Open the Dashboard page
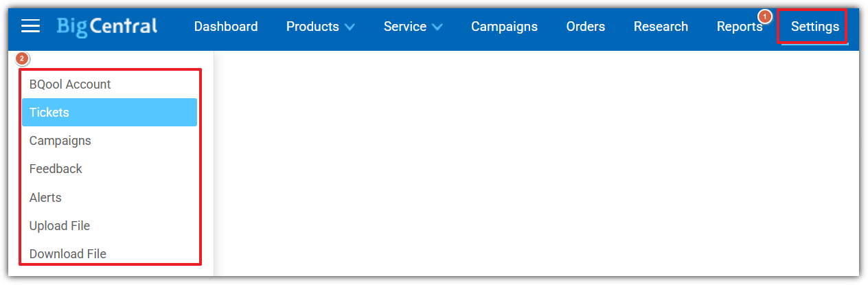Screen dimensions: 868x285 pyautogui.click(x=226, y=27)
